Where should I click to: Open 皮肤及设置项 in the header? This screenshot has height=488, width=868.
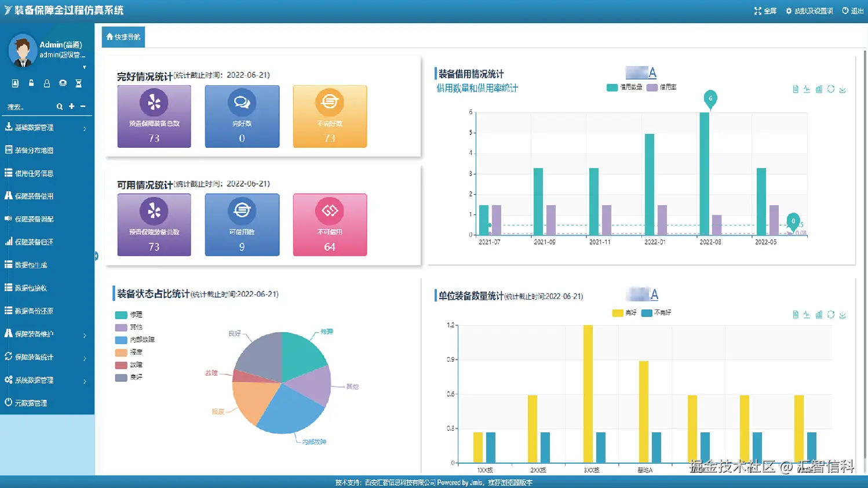coord(809,11)
